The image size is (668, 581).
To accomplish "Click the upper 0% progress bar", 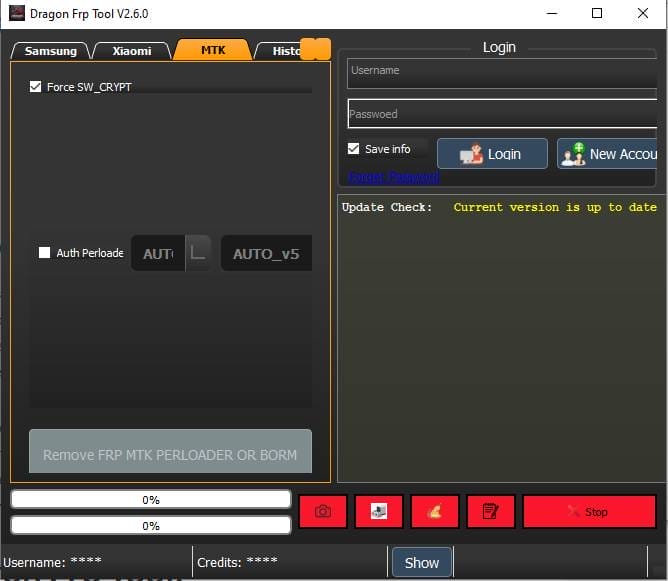I will pyautogui.click(x=151, y=500).
